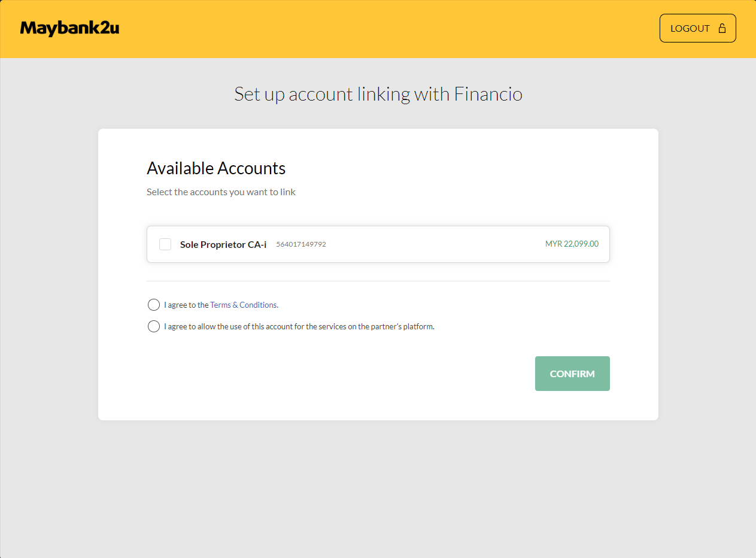Click the lock icon beside LOGOUT
756x558 pixels.
coord(721,28)
